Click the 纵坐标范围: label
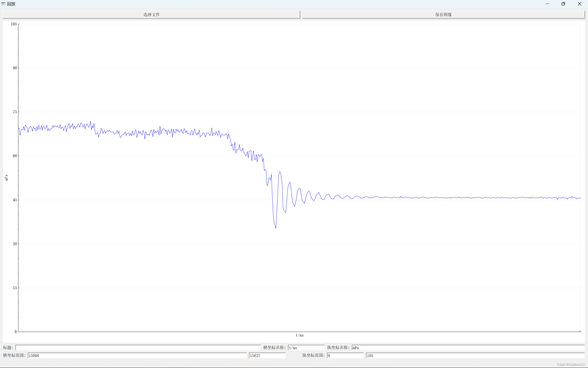Viewport: 588px width, 368px height. [314, 355]
